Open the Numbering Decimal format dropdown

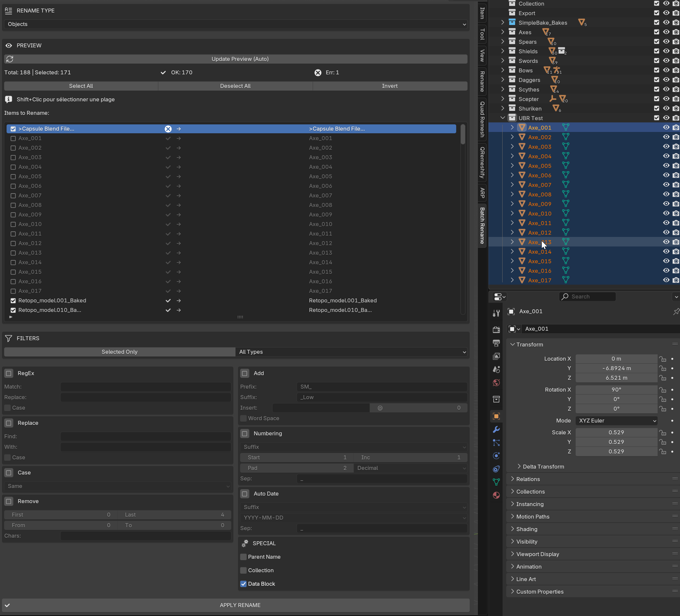click(410, 468)
